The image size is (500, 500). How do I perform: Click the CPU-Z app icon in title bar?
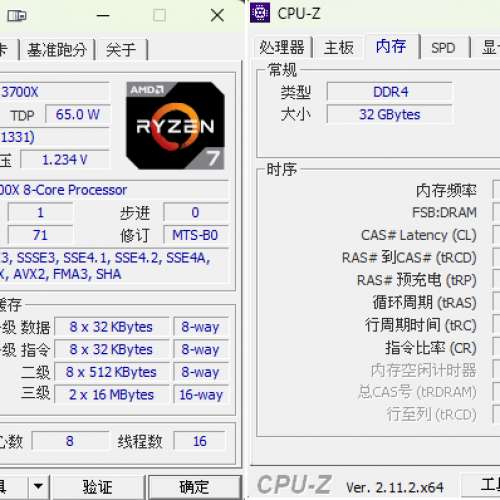tap(260, 13)
